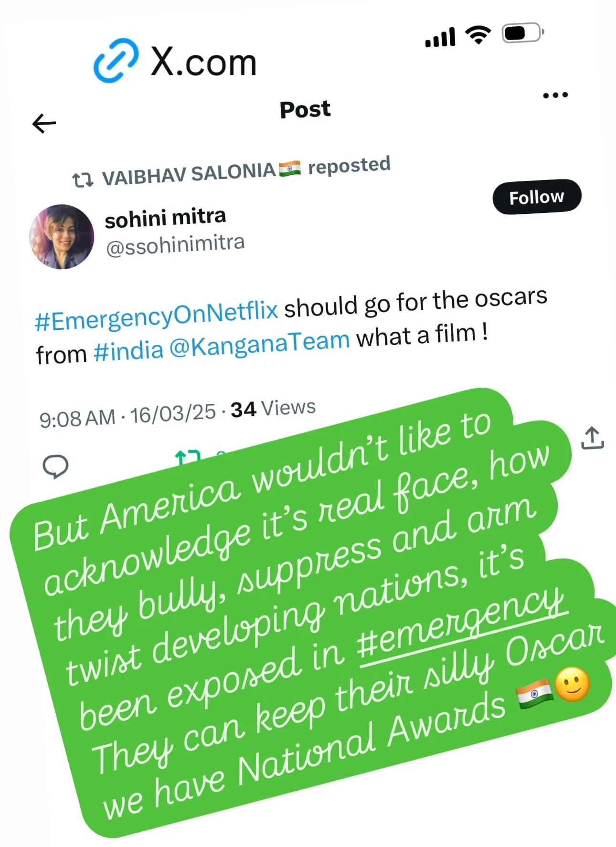The width and height of the screenshot is (616, 847).
Task: Tap the X.com link text
Action: pos(204,62)
